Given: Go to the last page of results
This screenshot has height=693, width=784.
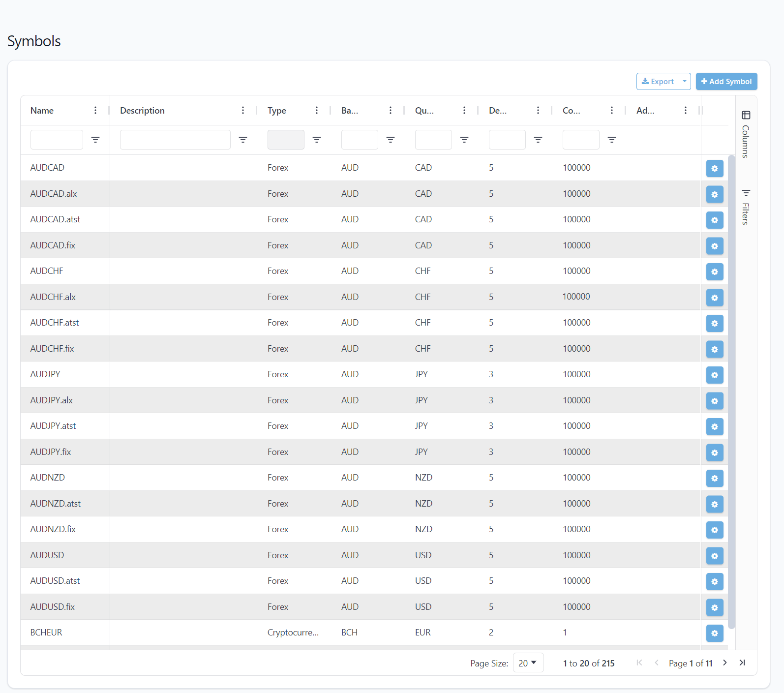Looking at the screenshot, I should click(x=742, y=663).
